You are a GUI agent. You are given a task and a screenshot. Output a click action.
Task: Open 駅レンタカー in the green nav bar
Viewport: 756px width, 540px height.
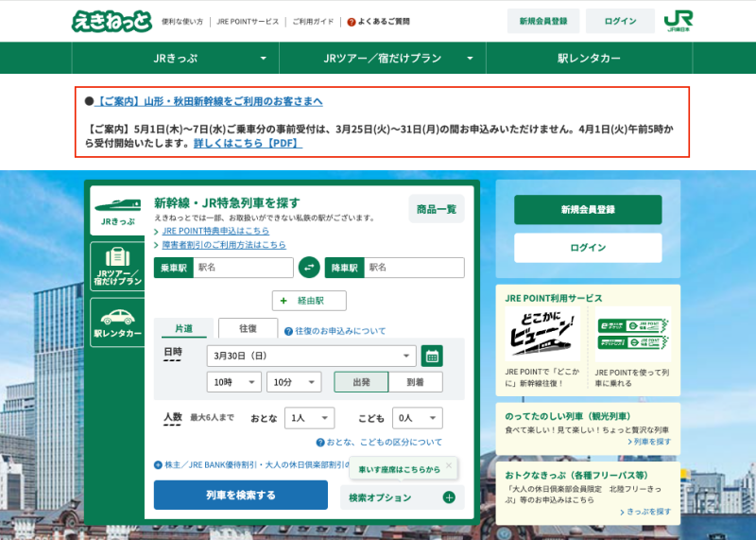[589, 58]
